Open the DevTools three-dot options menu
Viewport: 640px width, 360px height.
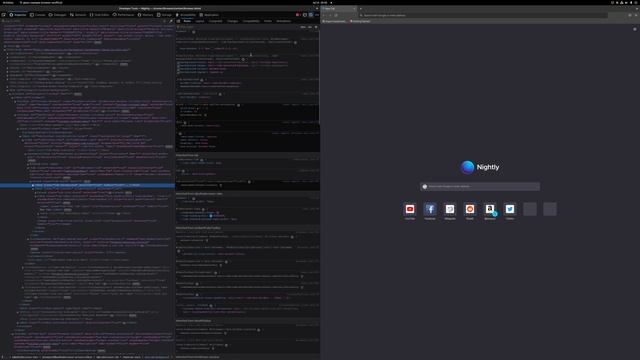(x=316, y=15)
